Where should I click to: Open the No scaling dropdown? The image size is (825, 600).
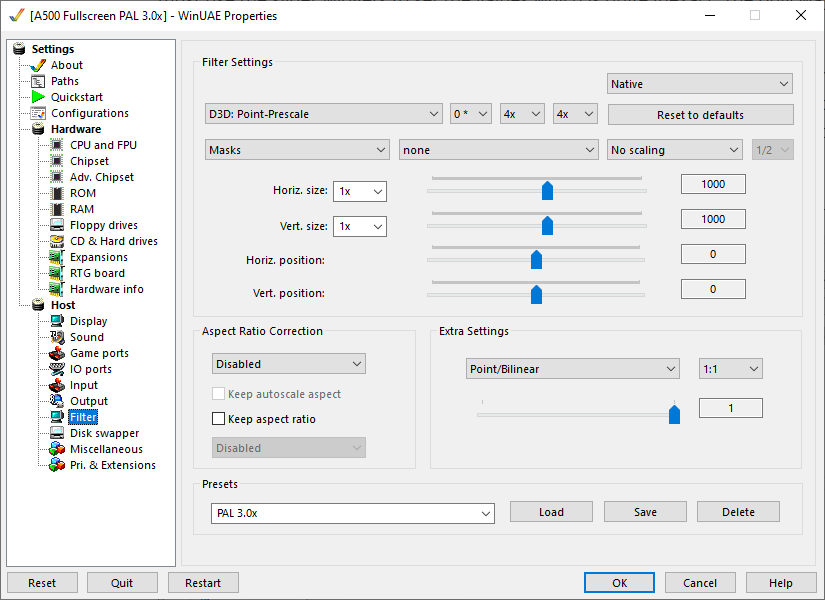pos(675,150)
